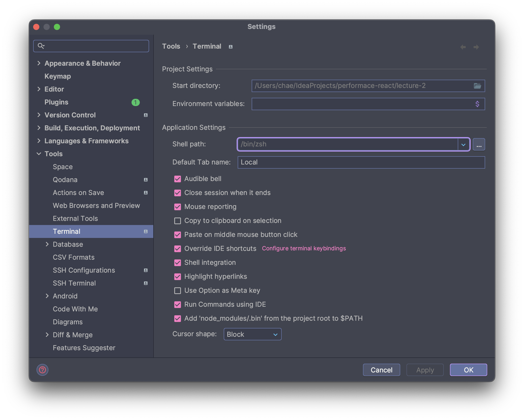This screenshot has width=524, height=420.
Task: Click the help question mark icon
Action: (x=42, y=370)
